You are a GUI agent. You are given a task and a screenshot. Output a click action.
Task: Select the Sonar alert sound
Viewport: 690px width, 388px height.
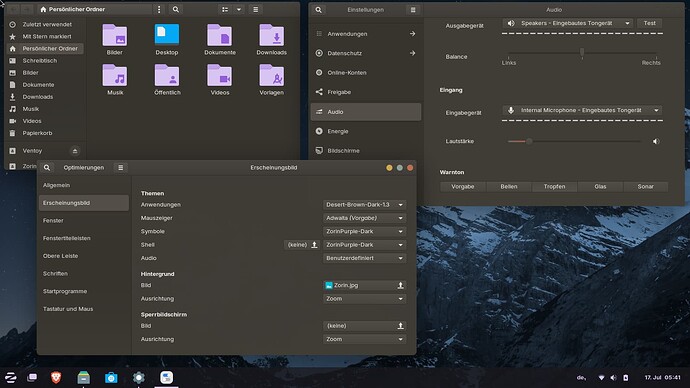[646, 187]
